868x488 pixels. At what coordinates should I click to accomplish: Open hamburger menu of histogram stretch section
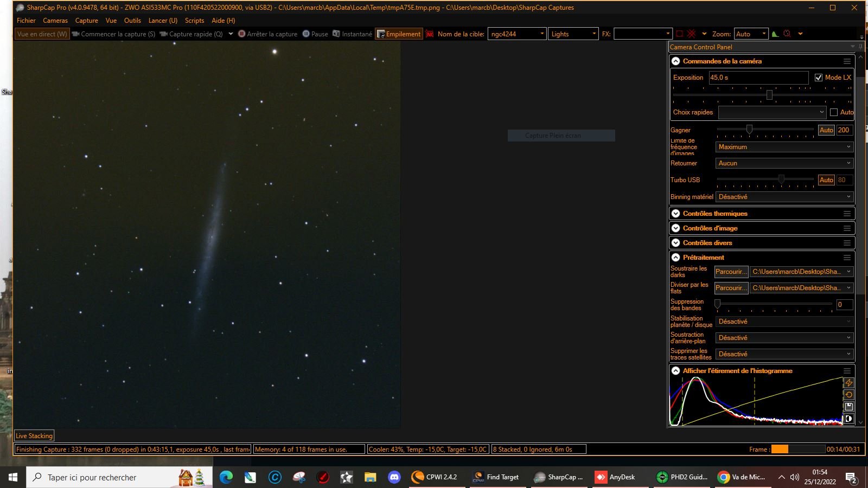[847, 371]
